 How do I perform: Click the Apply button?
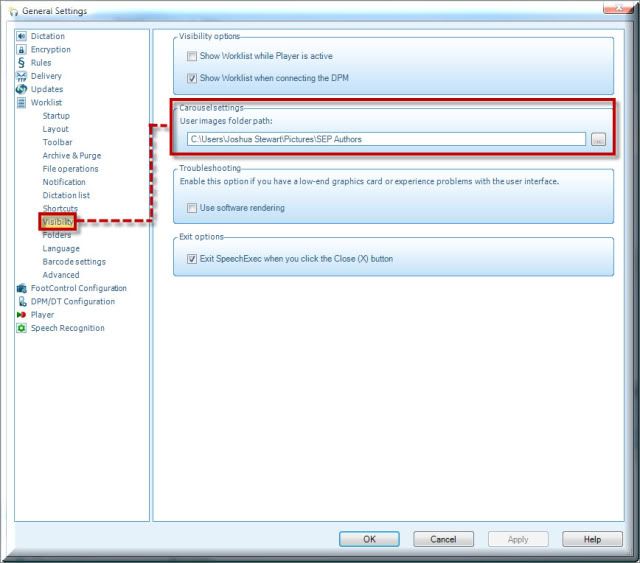518,539
